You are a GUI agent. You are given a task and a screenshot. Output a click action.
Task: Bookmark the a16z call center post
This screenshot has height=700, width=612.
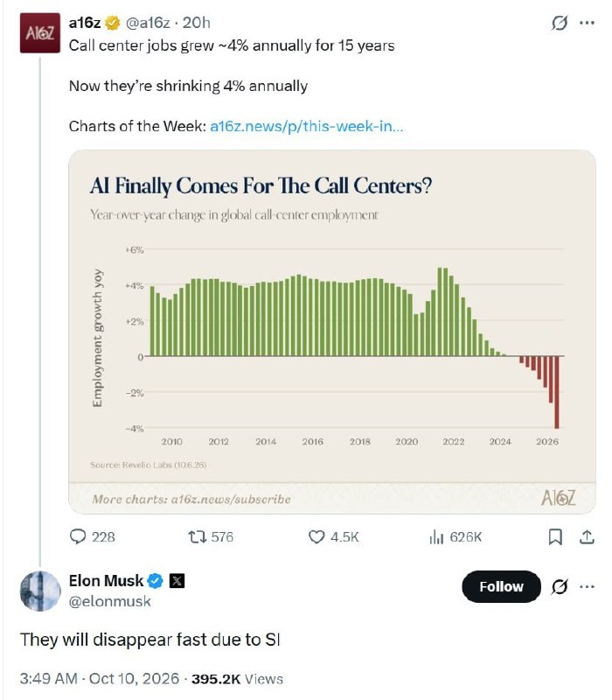(x=555, y=536)
